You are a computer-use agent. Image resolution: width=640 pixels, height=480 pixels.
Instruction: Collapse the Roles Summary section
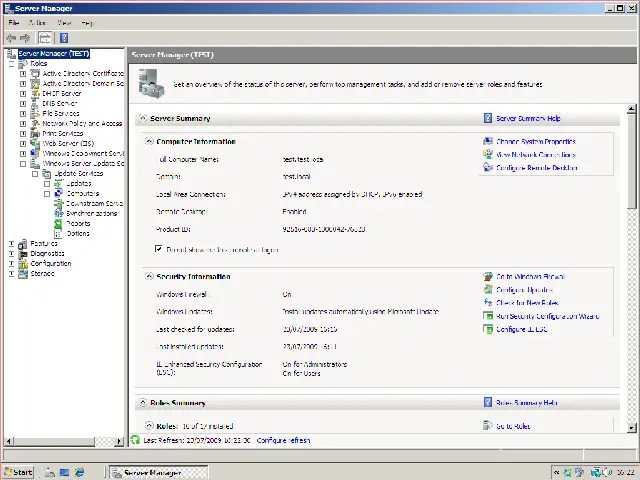142,403
